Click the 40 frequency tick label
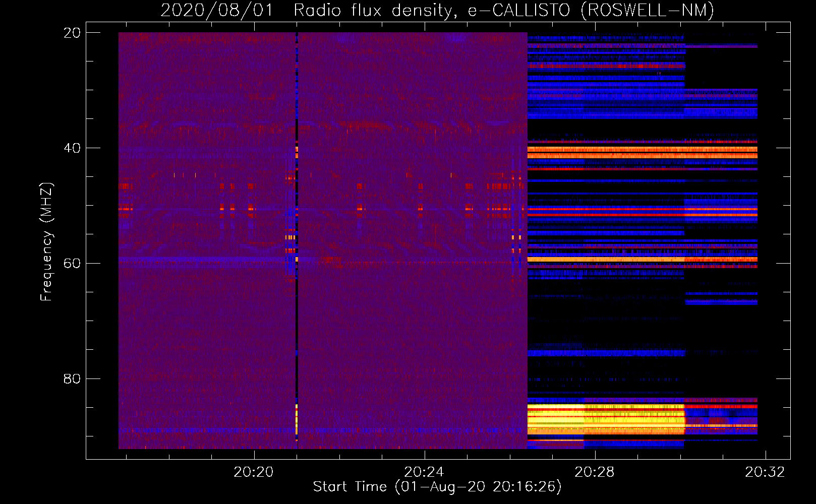This screenshot has height=504, width=816. (72, 148)
